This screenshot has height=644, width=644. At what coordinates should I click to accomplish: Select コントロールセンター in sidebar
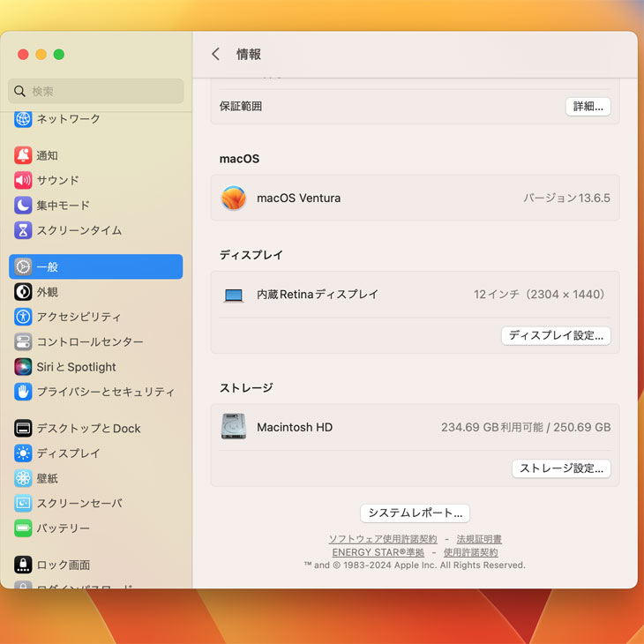pyautogui.click(x=89, y=342)
